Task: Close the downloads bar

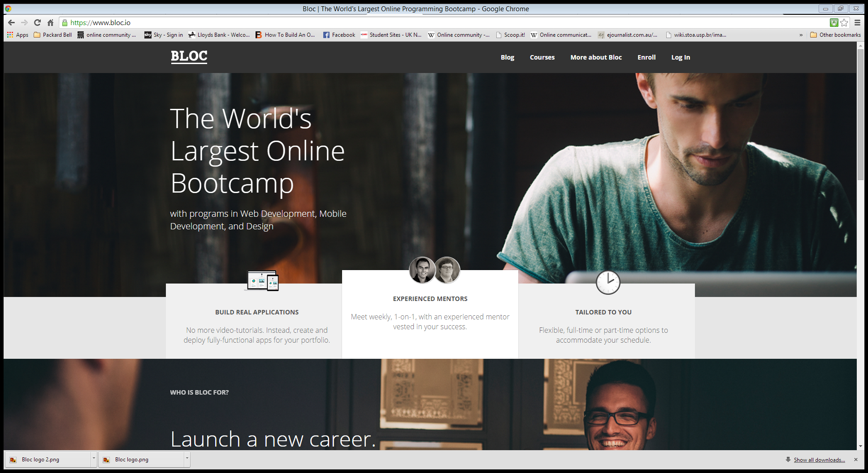Action: pyautogui.click(x=856, y=460)
